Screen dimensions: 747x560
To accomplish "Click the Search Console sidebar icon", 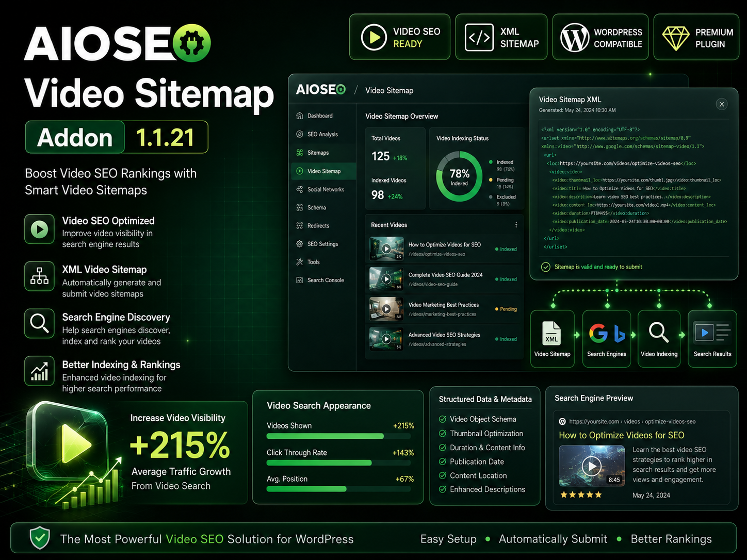I will [300, 280].
